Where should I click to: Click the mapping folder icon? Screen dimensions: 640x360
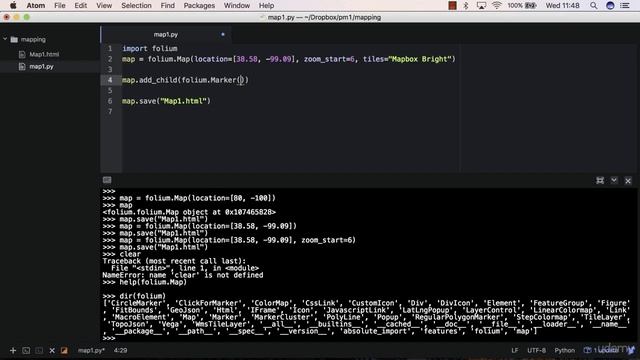tap(14, 40)
